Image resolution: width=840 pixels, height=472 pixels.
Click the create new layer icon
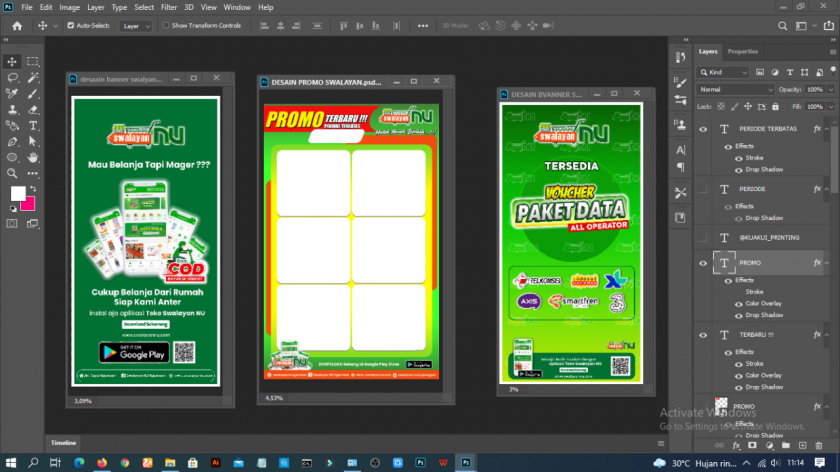coord(802,446)
